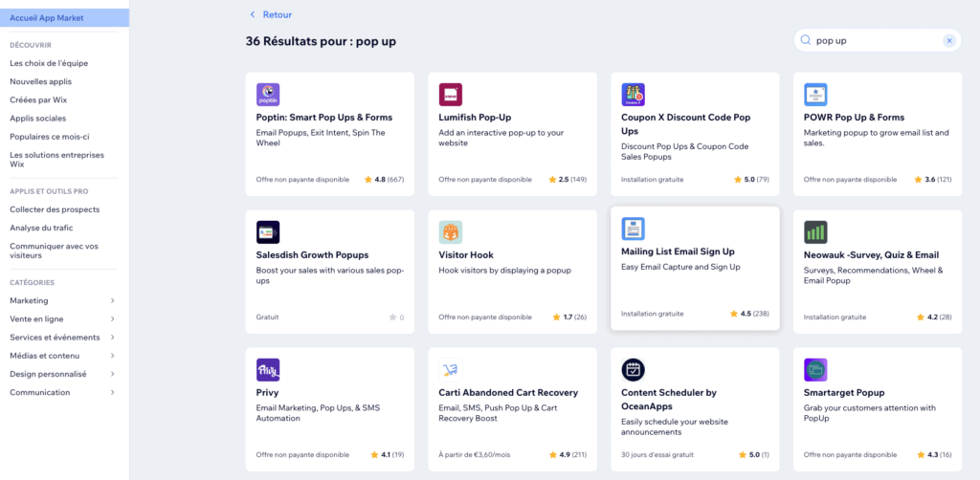Open the Salesdish Growth Popups app icon
Screen dimensions: 980x480
coord(268,232)
